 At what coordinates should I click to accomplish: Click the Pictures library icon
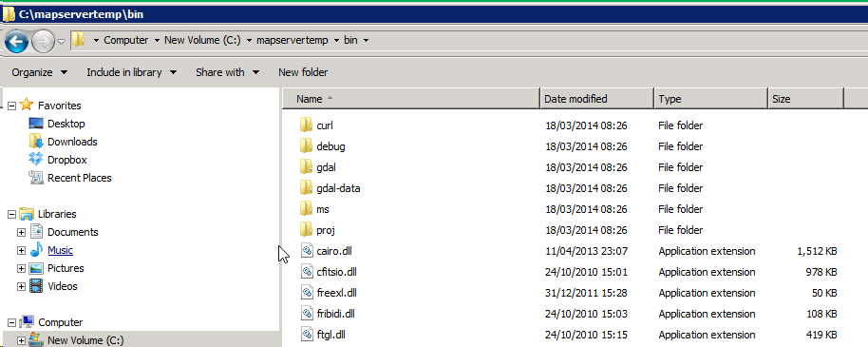click(x=36, y=268)
